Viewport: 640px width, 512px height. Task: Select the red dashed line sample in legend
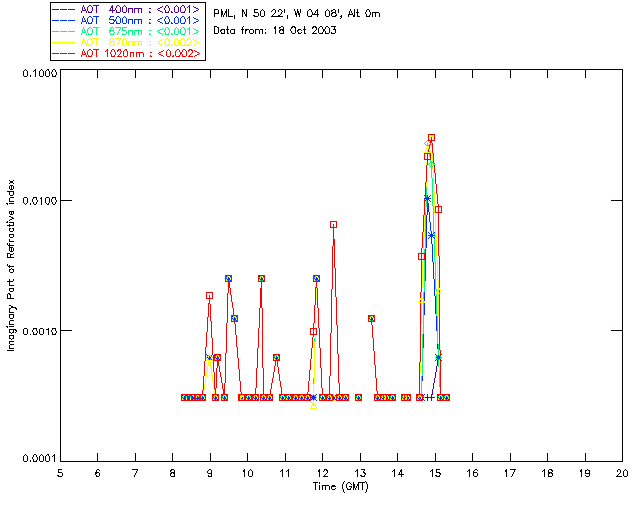click(x=64, y=54)
